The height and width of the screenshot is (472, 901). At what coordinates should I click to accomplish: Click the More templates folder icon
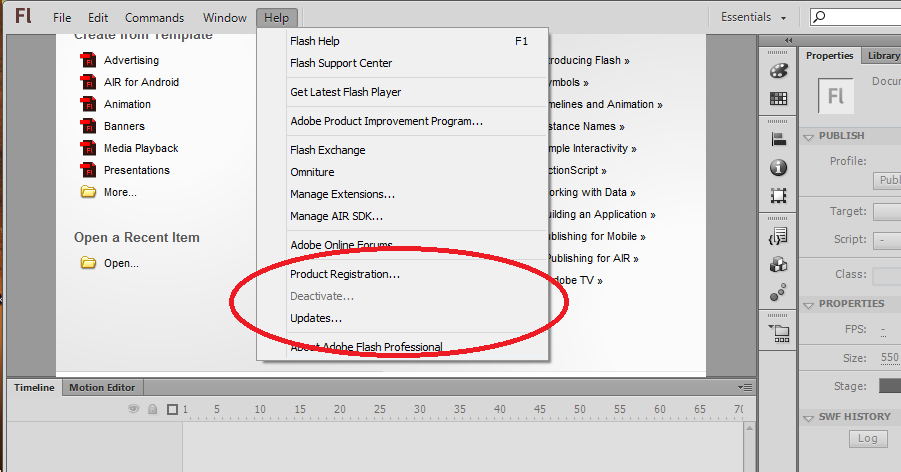tap(88, 191)
